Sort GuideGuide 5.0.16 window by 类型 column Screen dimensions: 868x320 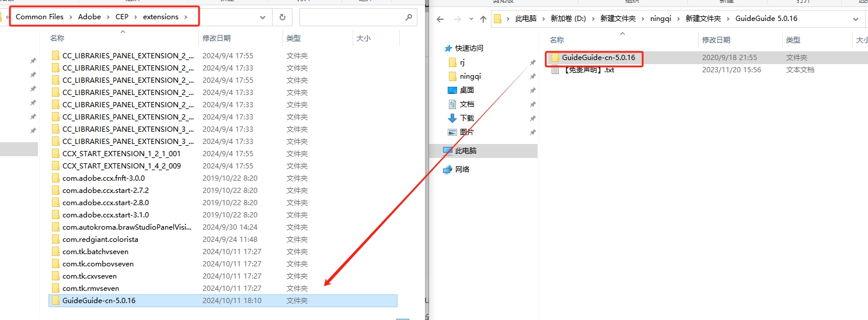tap(793, 40)
